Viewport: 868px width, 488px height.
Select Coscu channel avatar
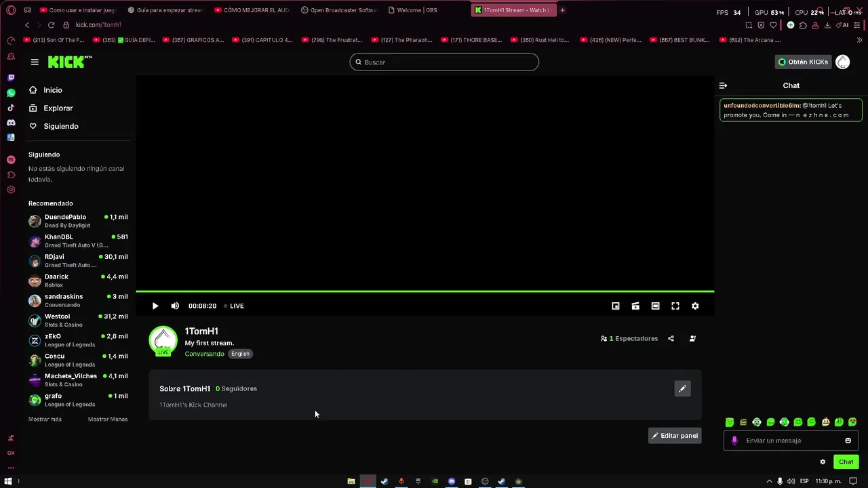point(35,360)
